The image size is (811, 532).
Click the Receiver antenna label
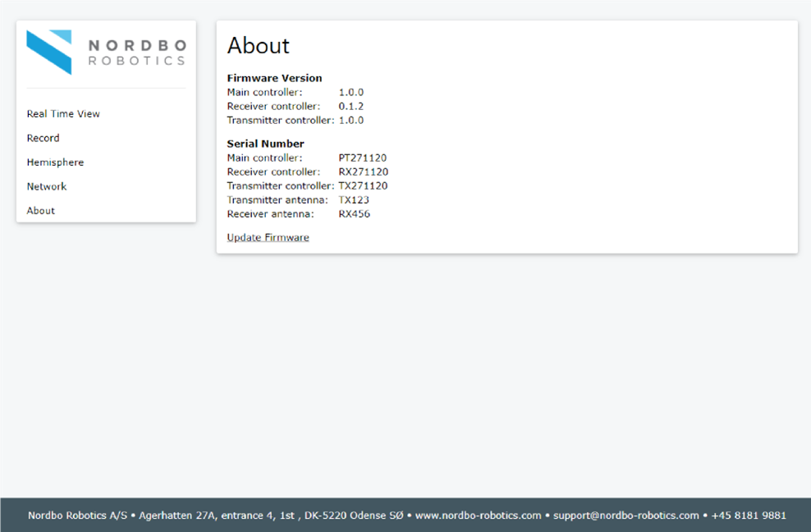coord(271,213)
